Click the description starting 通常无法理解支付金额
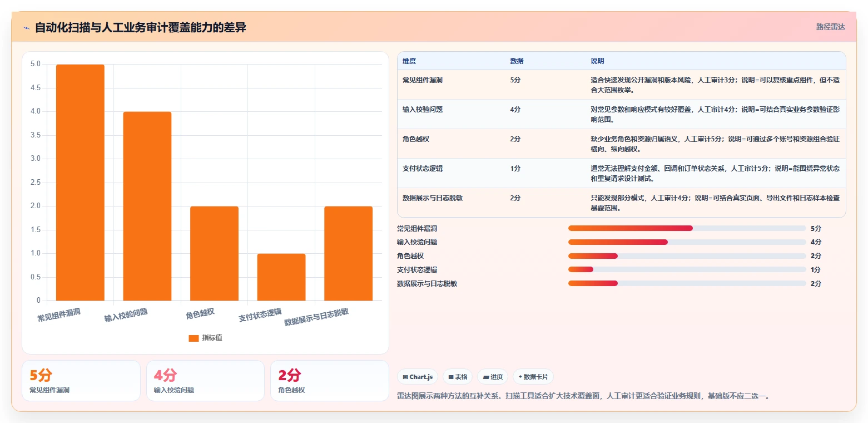 tap(715, 173)
